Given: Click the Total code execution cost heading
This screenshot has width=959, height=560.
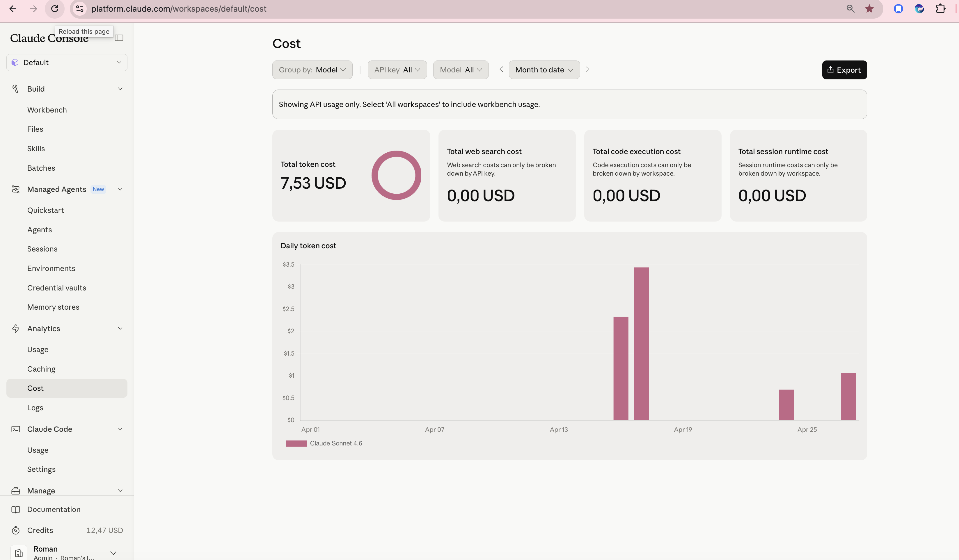Looking at the screenshot, I should [x=636, y=151].
